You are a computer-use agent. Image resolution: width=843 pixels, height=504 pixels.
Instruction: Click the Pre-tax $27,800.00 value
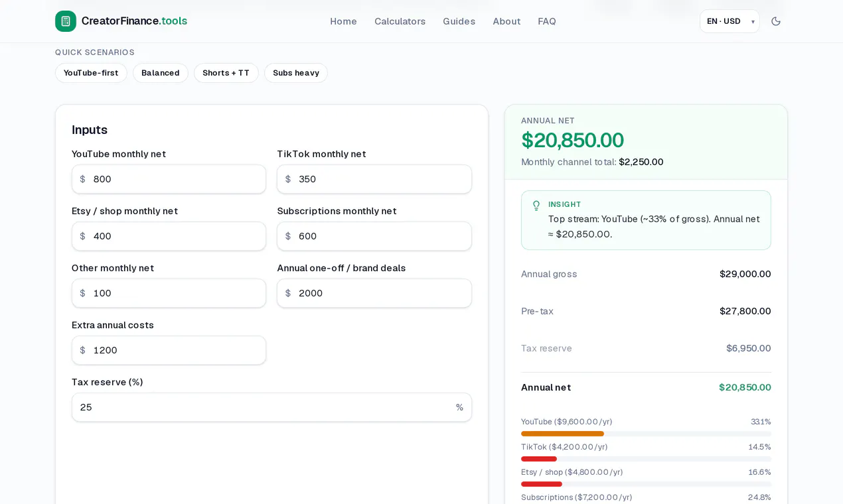pyautogui.click(x=745, y=311)
